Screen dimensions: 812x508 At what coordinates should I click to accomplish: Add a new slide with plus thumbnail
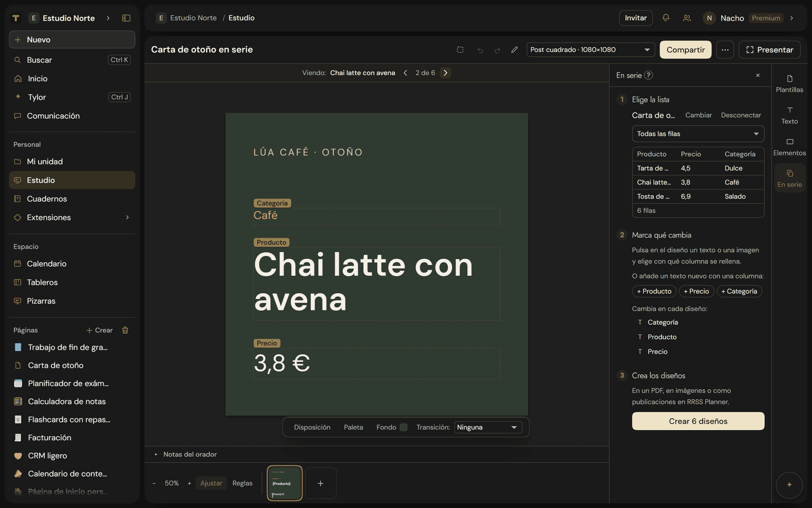[321, 484]
